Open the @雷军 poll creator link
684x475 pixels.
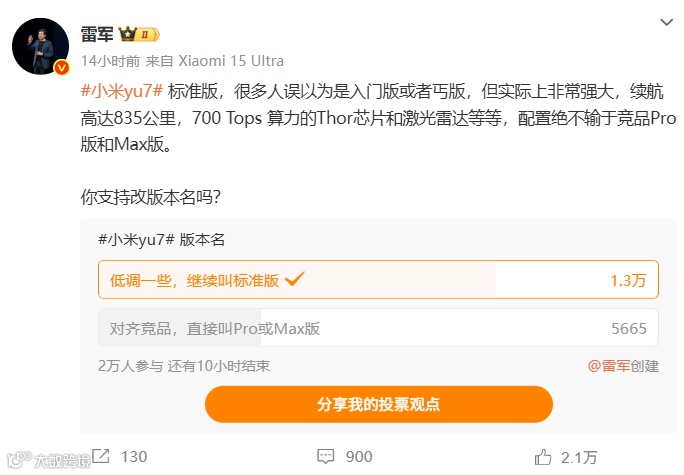point(609,366)
